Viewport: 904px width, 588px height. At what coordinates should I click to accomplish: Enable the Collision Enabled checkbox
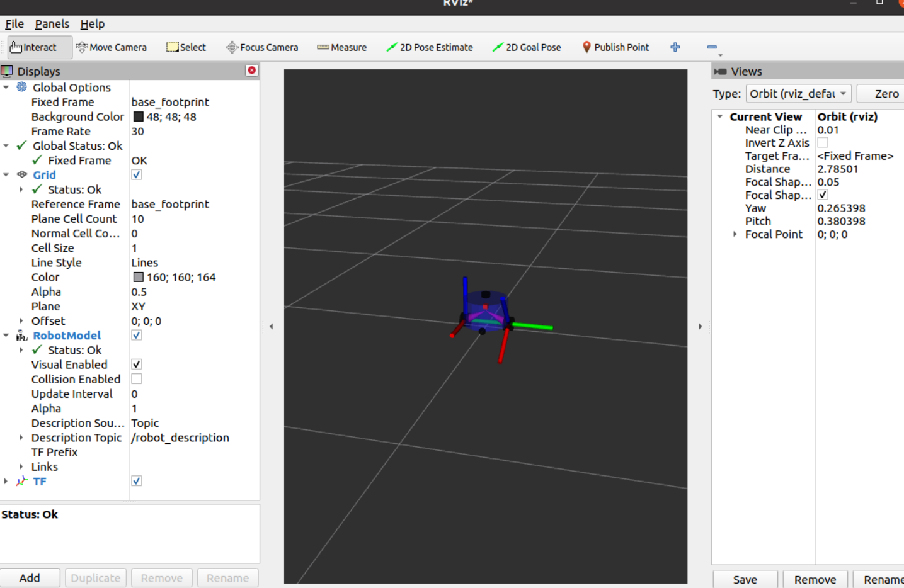click(x=137, y=378)
